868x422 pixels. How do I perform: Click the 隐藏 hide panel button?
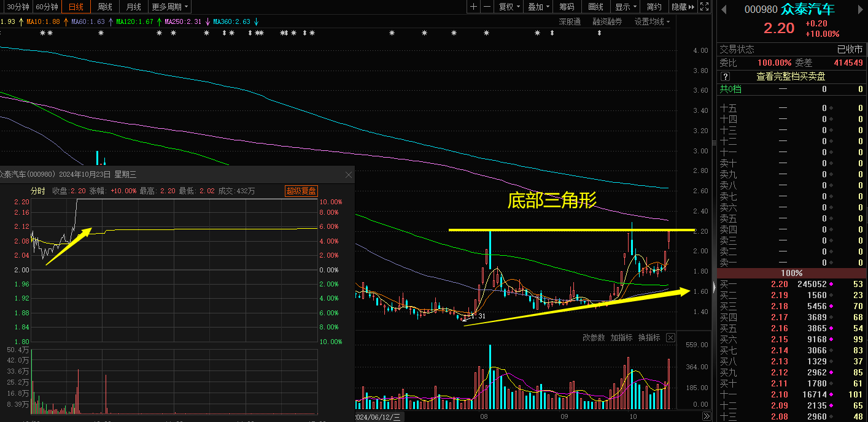[682, 7]
